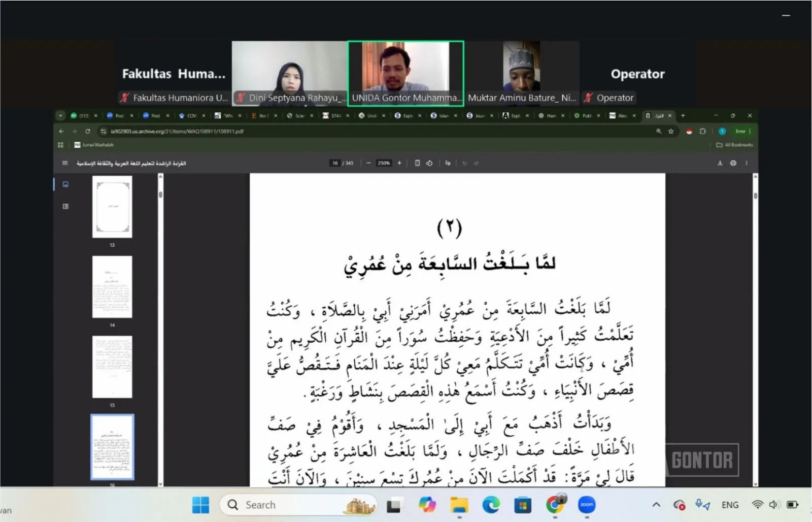Expand hidden system tray icons
The image size is (812, 522).
[x=656, y=505]
